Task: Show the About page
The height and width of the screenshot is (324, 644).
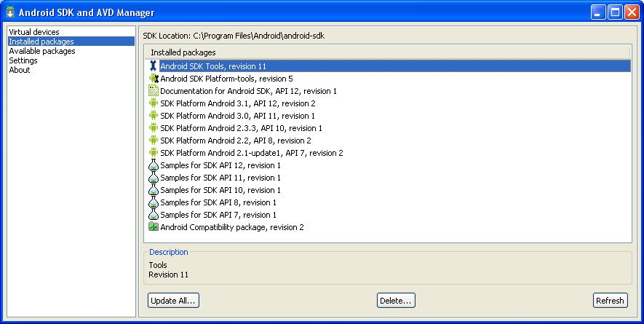Action: coord(20,69)
